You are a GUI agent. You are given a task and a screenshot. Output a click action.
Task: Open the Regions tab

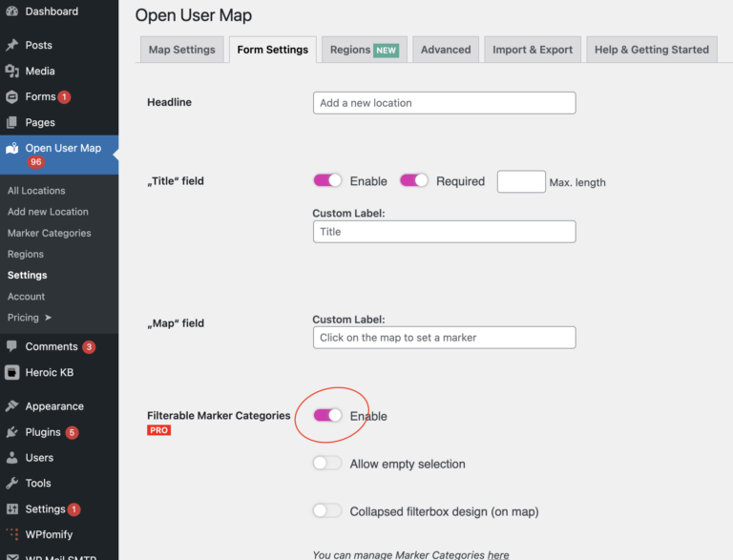pos(365,50)
